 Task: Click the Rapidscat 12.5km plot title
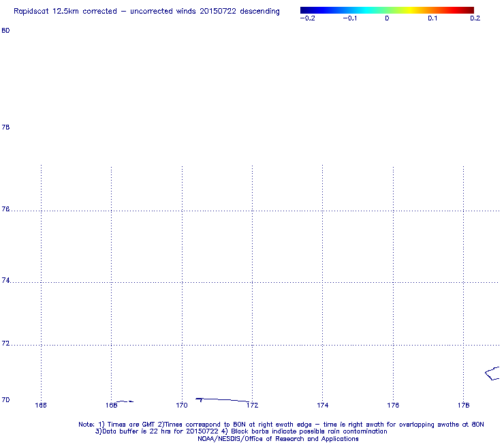146,12
